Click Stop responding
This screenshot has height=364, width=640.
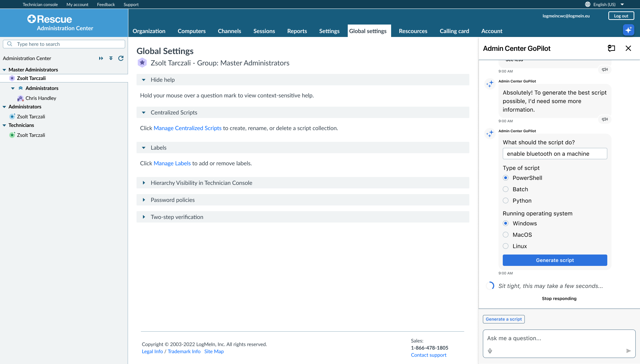coord(559,299)
